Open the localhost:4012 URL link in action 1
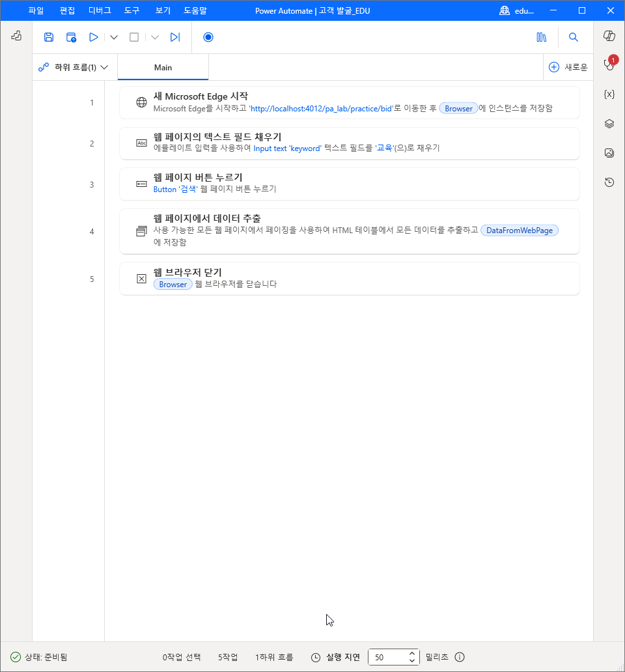The width and height of the screenshot is (625, 672). (x=321, y=109)
